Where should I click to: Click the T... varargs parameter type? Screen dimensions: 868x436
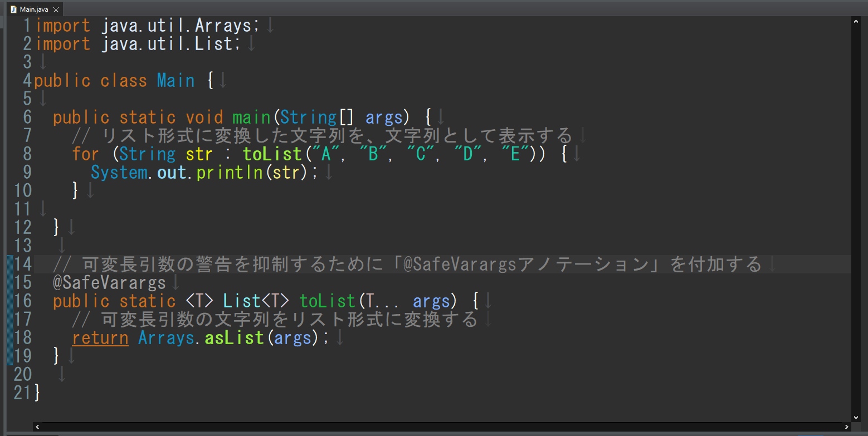pos(383,301)
